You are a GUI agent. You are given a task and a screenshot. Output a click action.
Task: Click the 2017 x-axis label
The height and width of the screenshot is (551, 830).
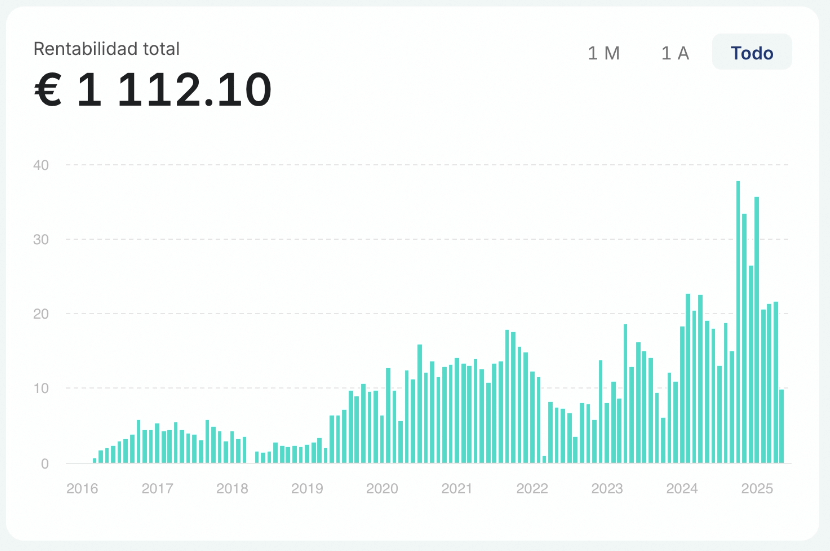(157, 489)
